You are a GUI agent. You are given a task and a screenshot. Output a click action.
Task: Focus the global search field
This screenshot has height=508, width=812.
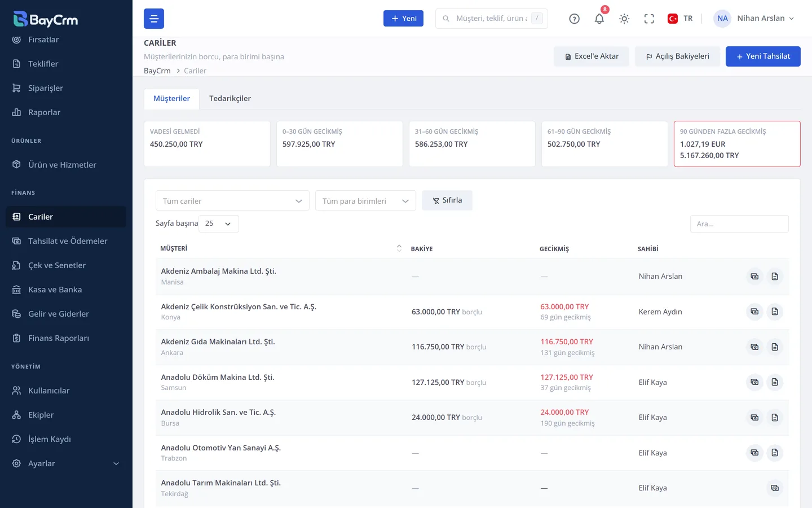coord(492,19)
